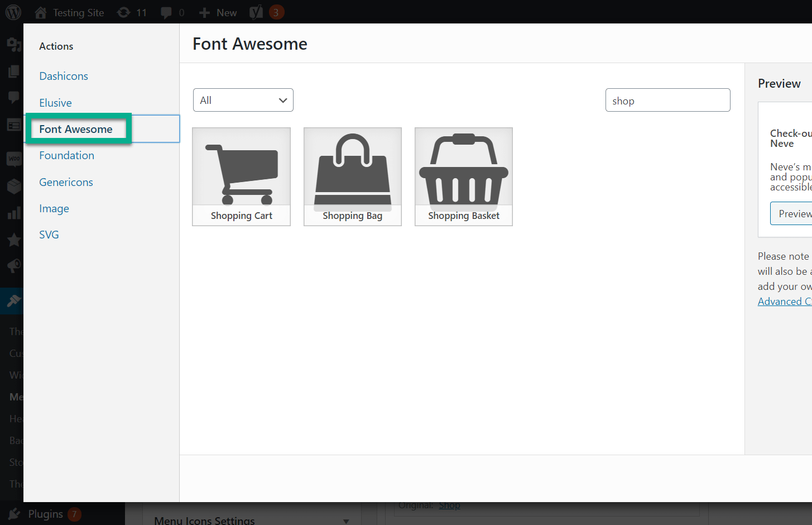Image resolution: width=812 pixels, height=525 pixels.
Task: Follow the Advanced CSS link
Action: tap(785, 301)
